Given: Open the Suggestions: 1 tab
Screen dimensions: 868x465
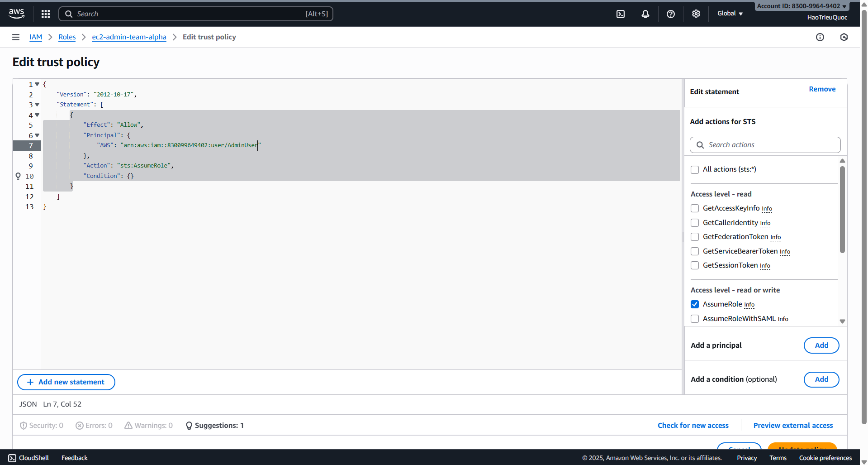Looking at the screenshot, I should (x=215, y=426).
